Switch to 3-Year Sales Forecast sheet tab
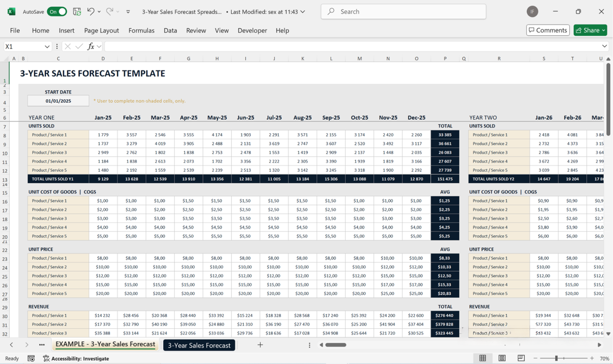 (199, 345)
